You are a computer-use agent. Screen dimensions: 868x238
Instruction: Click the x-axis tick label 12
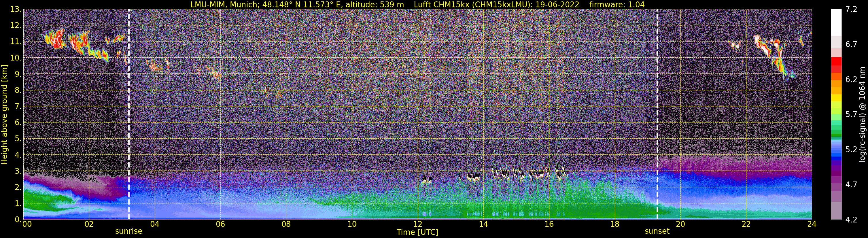click(417, 224)
